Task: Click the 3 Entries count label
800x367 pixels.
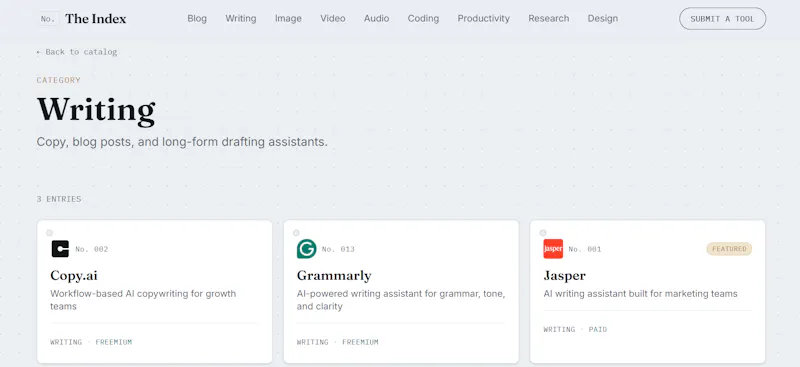Action: pyautogui.click(x=59, y=199)
